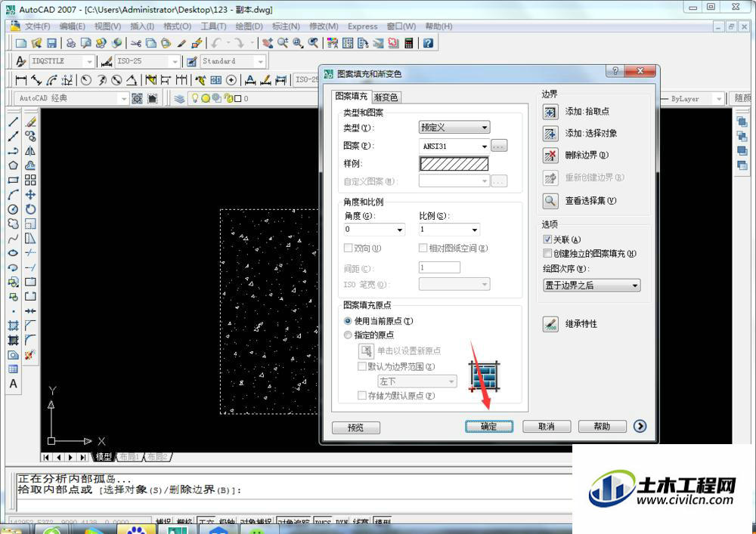Select the Rectangle draw tool
This screenshot has height=534, width=756.
pos(13,180)
